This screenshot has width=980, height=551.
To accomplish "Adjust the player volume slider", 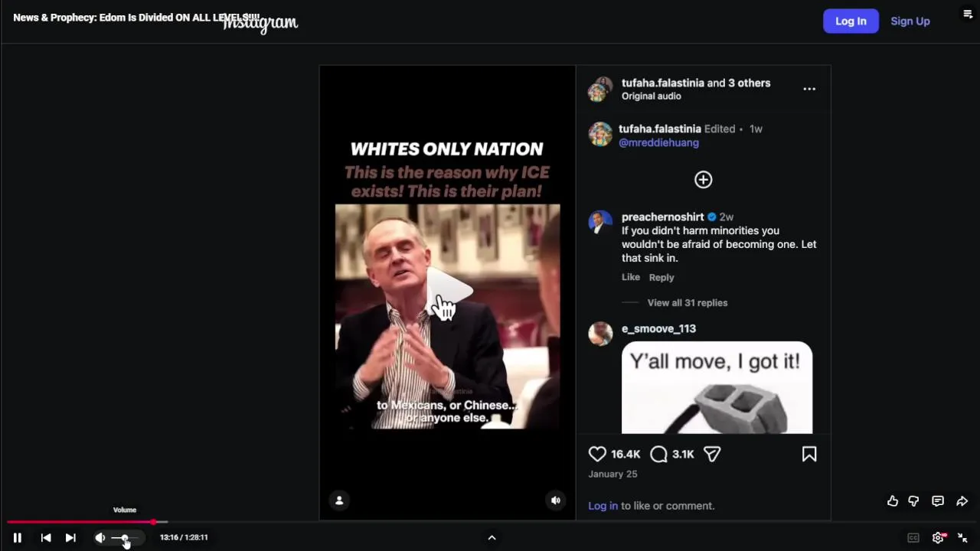I will coord(124,538).
